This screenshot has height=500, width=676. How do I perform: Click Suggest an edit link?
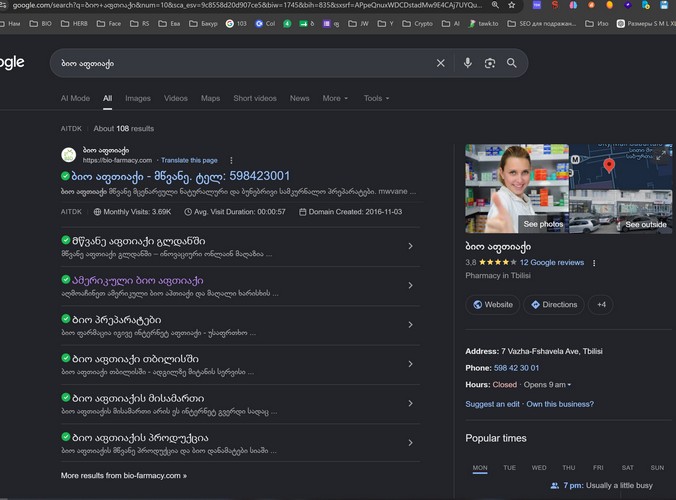(x=492, y=404)
